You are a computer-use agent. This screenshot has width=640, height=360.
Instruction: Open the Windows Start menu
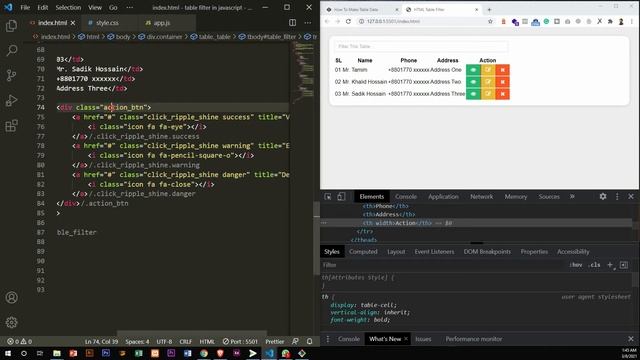pos(8,353)
